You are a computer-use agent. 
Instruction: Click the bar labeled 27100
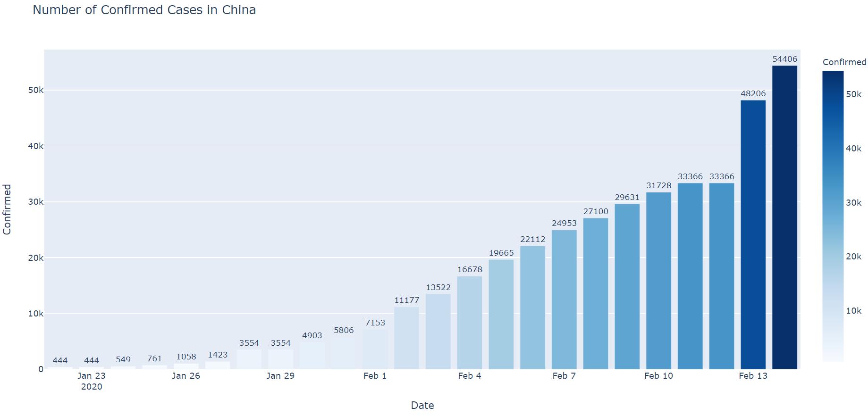pyautogui.click(x=596, y=293)
